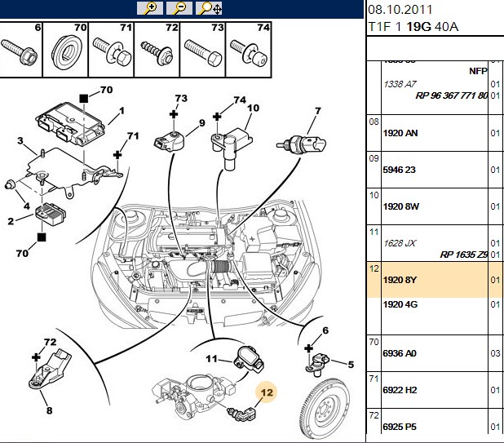Click replacement part RP 1635 Z9
The height and width of the screenshot is (443, 504).
(x=464, y=255)
